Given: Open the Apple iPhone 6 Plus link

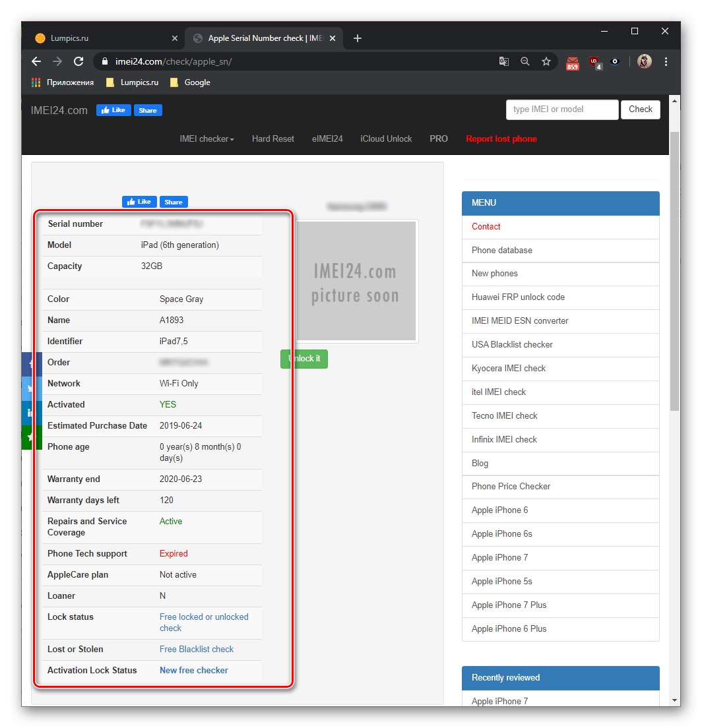Looking at the screenshot, I should pos(560,628).
